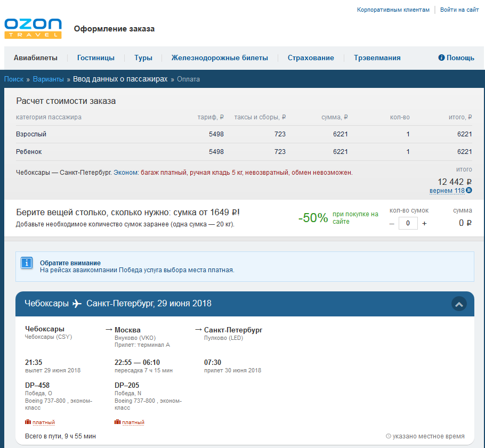The height and width of the screenshot is (448, 485).
Task: Switch to Железнодорожные билеты
Action: (220, 58)
